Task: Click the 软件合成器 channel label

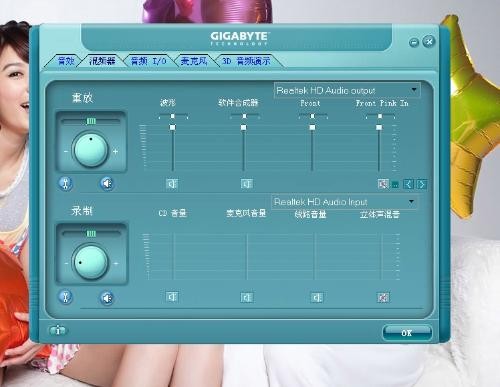Action: pos(238,103)
